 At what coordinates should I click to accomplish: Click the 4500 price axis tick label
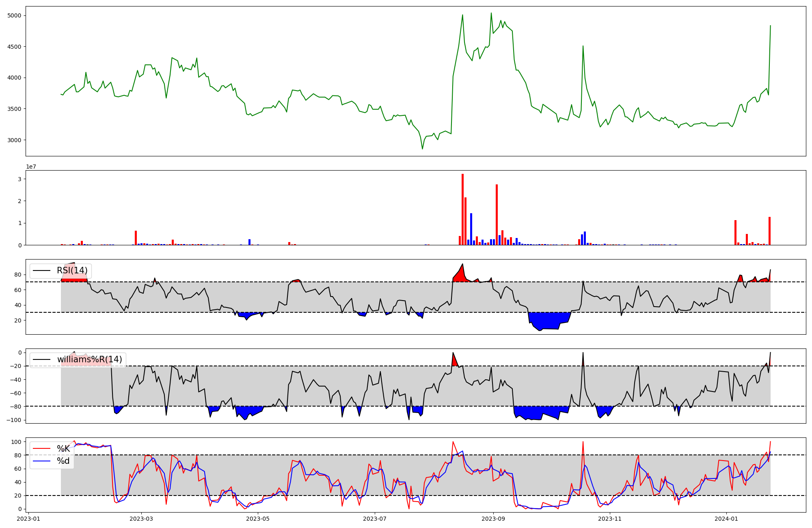point(14,47)
